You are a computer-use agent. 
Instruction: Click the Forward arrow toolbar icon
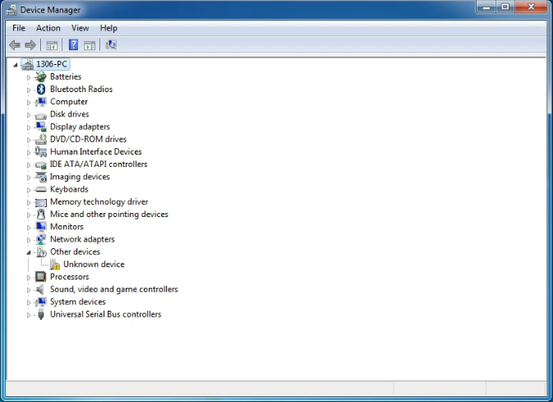[x=30, y=45]
